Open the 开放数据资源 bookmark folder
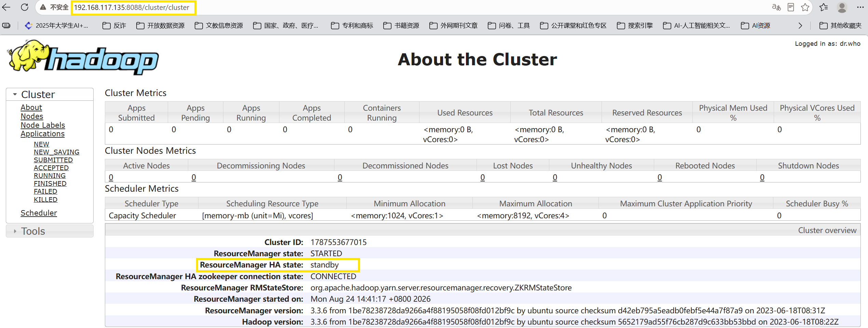The width and height of the screenshot is (868, 328). (x=161, y=26)
